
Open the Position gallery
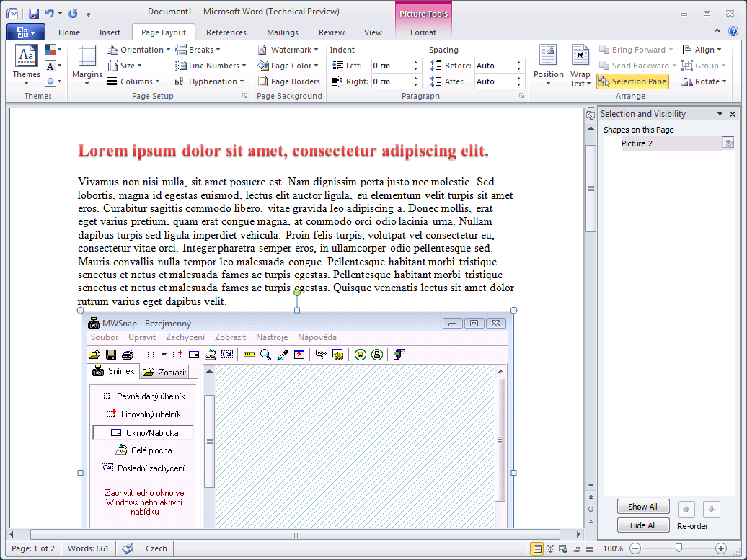[548, 66]
